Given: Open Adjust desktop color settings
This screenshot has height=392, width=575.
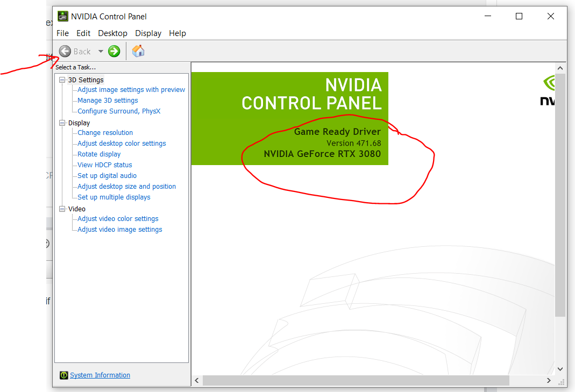Looking at the screenshot, I should (x=122, y=144).
